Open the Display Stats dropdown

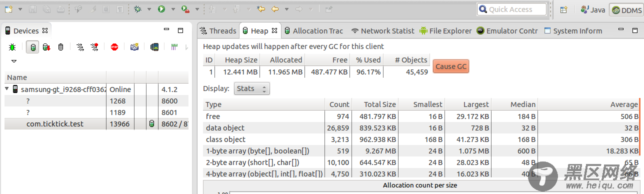pyautogui.click(x=252, y=88)
